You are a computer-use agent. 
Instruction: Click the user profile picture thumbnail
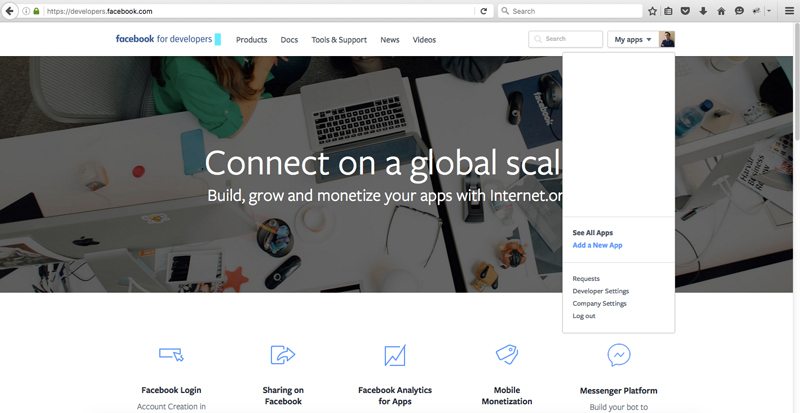click(x=667, y=39)
